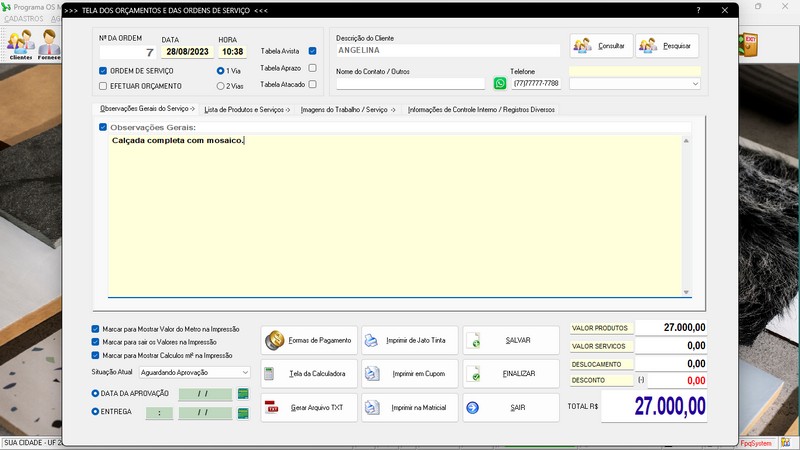800x450 pixels.
Task: Uncheck Marcar para Mostrar Valor do Metro
Action: 95,328
